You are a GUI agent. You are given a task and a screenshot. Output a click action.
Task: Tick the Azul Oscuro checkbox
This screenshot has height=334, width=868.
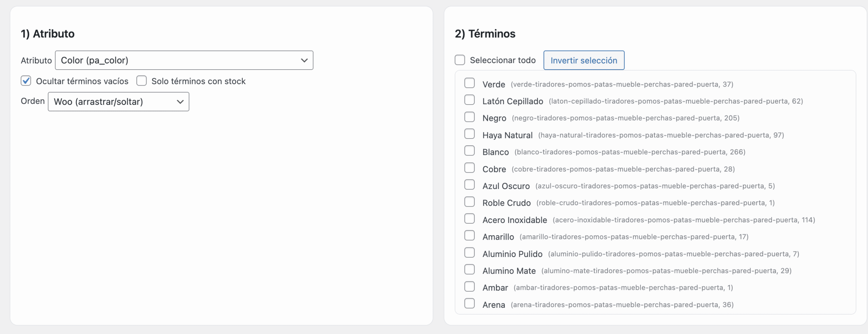pyautogui.click(x=470, y=185)
